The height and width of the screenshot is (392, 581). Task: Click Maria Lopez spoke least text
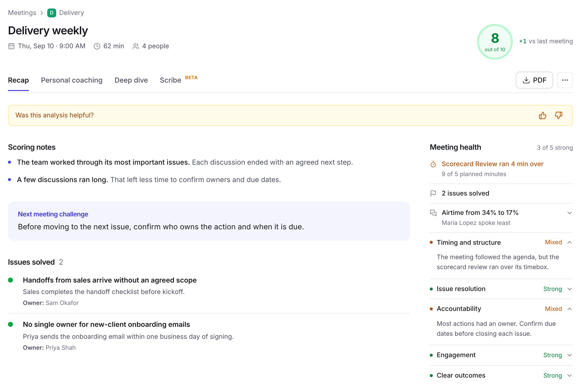[476, 223]
